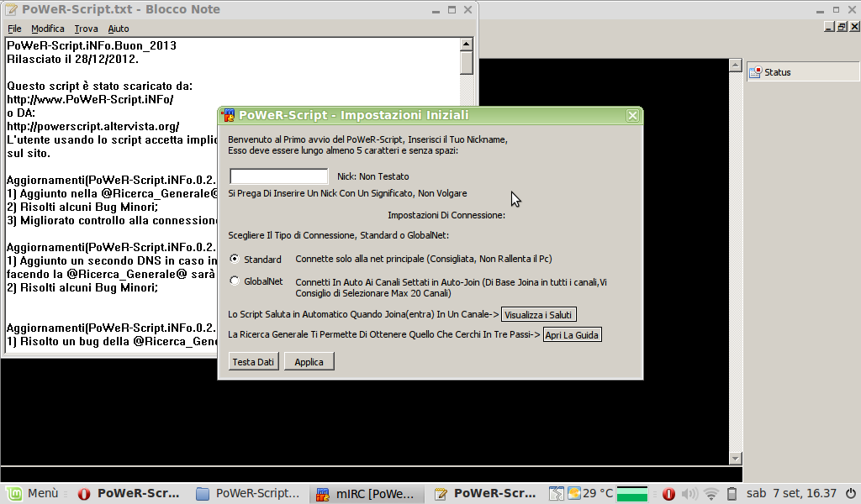Open the Aiuto menu in Blocco Note
Image resolution: width=861 pixels, height=504 pixels.
119,29
